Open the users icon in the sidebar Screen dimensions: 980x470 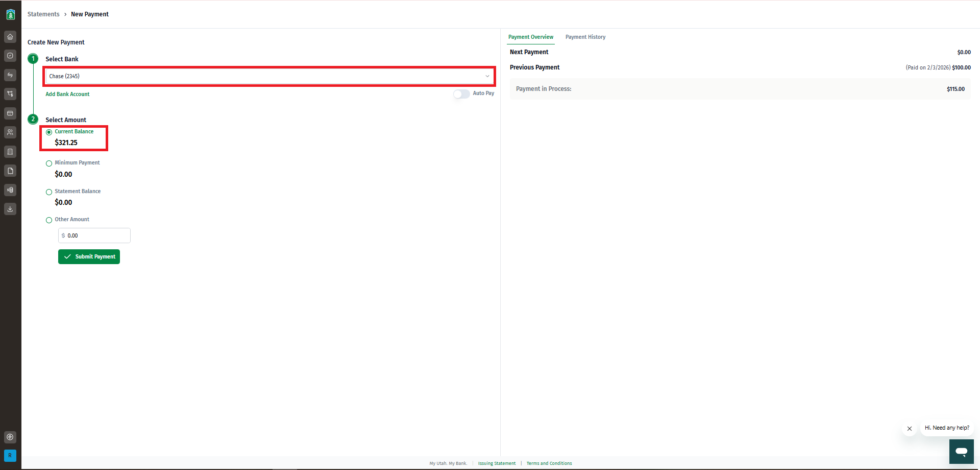click(x=10, y=132)
